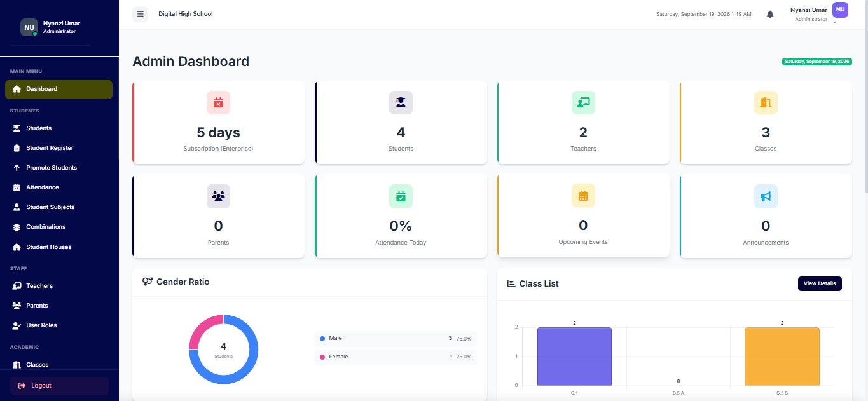
Task: Open the Dashboard menu item
Action: (x=59, y=89)
